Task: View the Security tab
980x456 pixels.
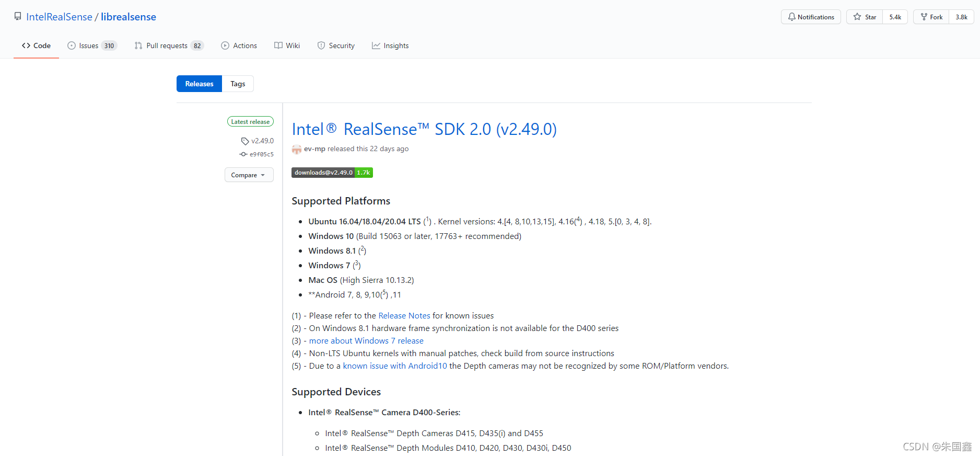Action: pos(336,45)
